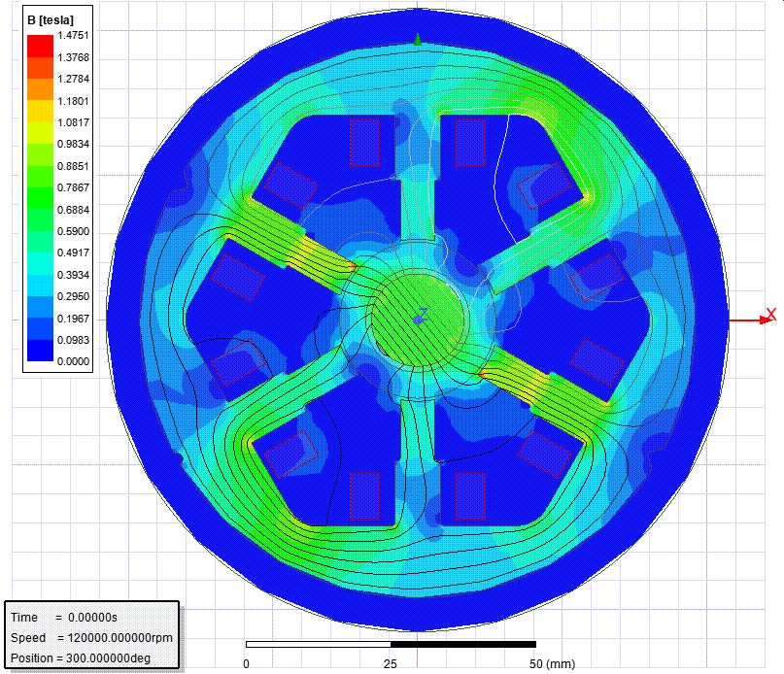Select the B [tesla] legend title
Screen dimensions: 784x674
click(x=50, y=20)
